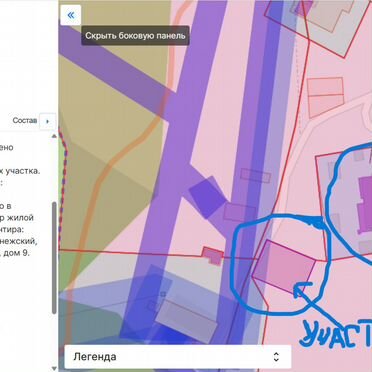Open the Легенда dropdown
This screenshot has height=372, width=372.
tap(177, 357)
